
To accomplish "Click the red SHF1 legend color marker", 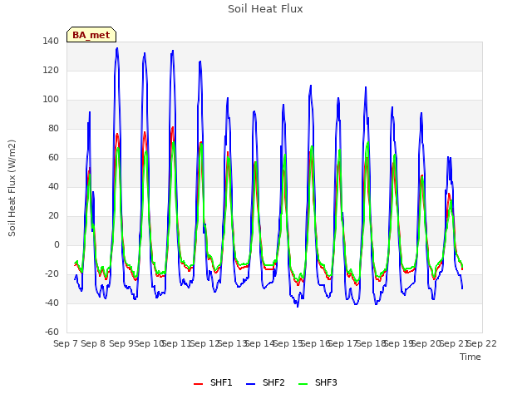I will tap(198, 384).
